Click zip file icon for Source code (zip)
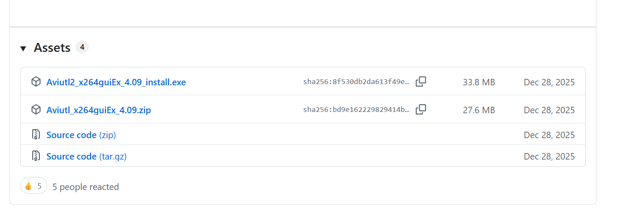This screenshot has height=217, width=644. [x=36, y=135]
